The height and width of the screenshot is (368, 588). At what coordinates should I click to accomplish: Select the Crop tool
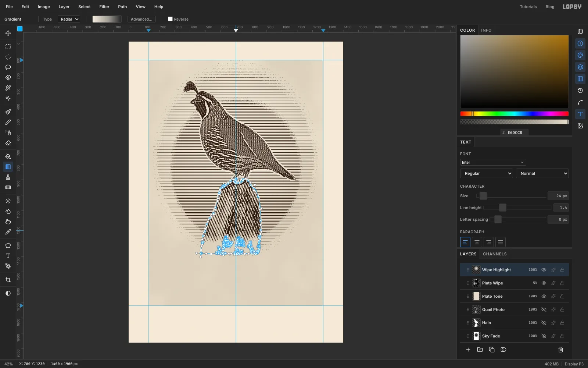(8, 280)
